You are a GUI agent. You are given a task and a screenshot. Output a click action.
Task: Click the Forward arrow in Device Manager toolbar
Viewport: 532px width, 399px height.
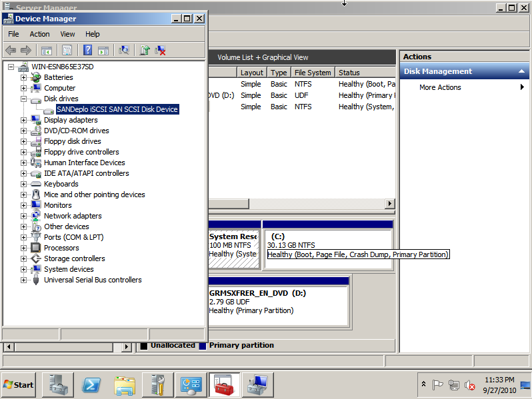click(x=26, y=51)
